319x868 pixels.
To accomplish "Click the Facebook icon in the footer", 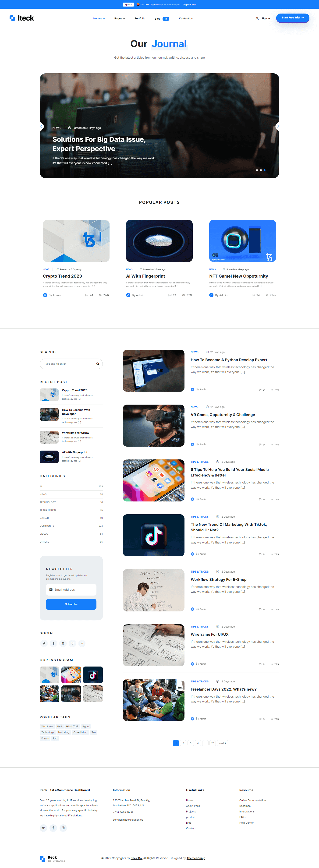I will coord(53,828).
